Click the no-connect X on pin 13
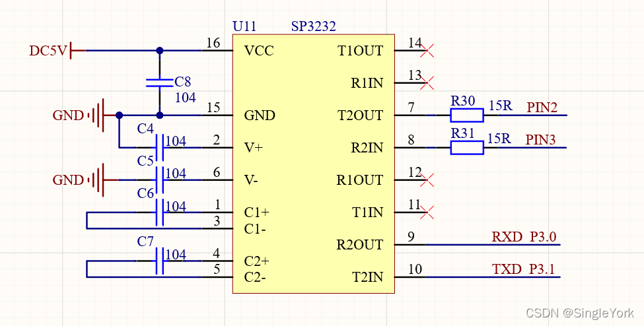The width and height of the screenshot is (644, 326). [427, 83]
